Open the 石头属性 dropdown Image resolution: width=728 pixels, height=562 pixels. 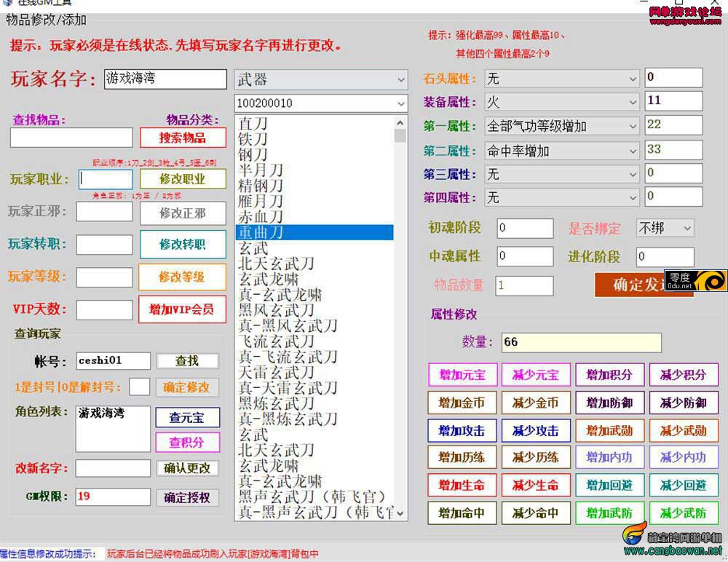562,79
